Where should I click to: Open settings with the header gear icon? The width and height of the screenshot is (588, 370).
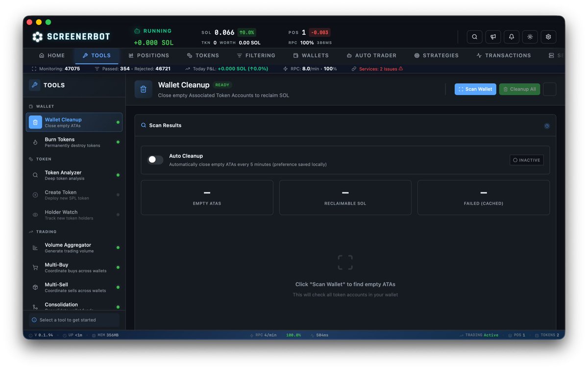click(548, 37)
